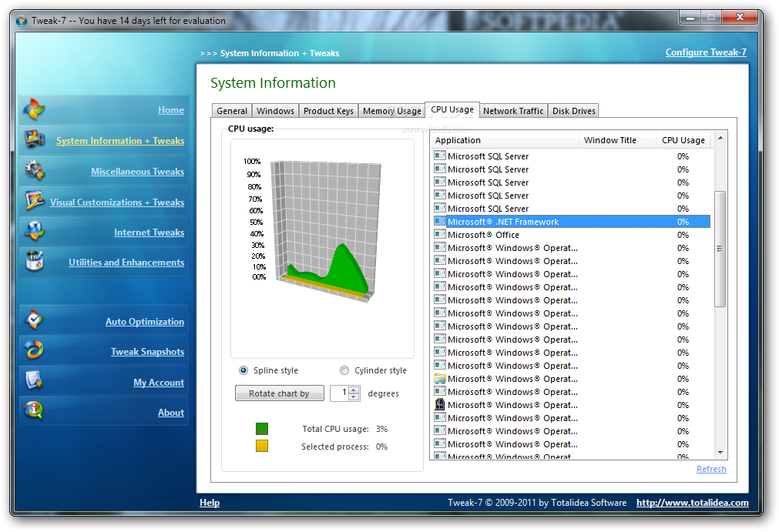Open the Home link

(x=171, y=110)
